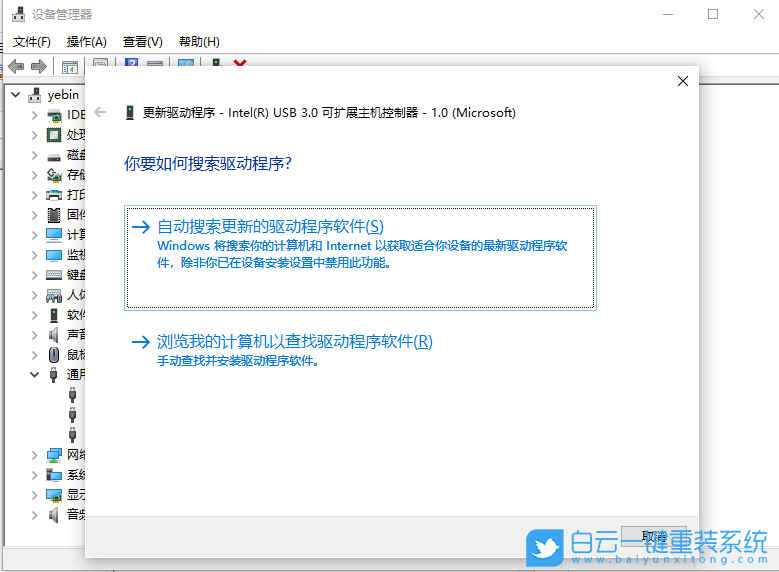
Task: Expand the display adapters node chevron
Action: 34,495
